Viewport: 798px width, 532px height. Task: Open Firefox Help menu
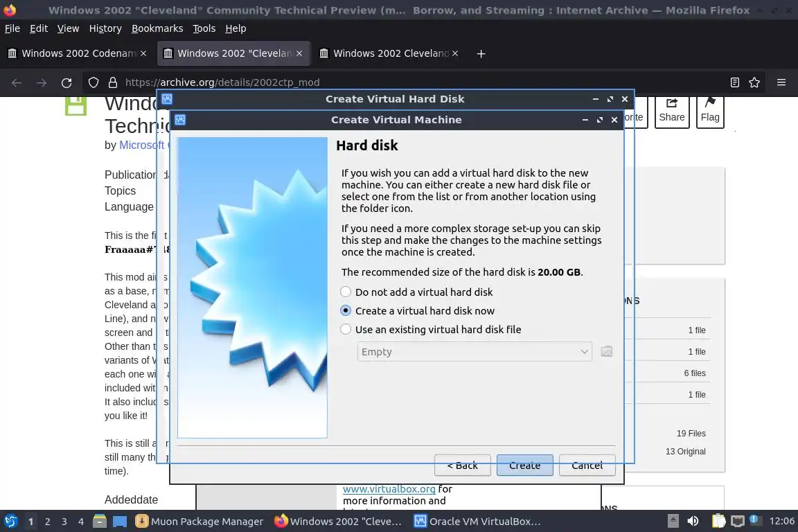tap(236, 28)
